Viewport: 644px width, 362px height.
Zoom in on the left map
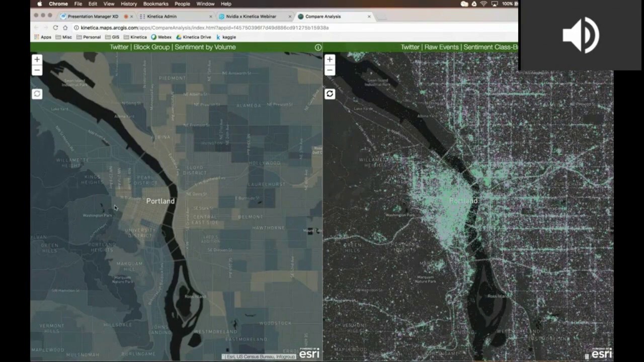point(37,59)
